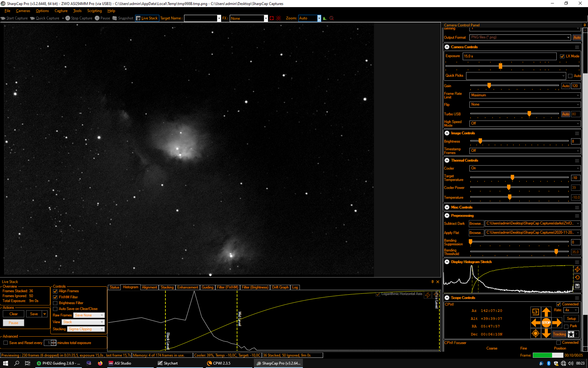The width and height of the screenshot is (588, 368).
Task: Collapse the Thermal Controls section
Action: (447, 160)
